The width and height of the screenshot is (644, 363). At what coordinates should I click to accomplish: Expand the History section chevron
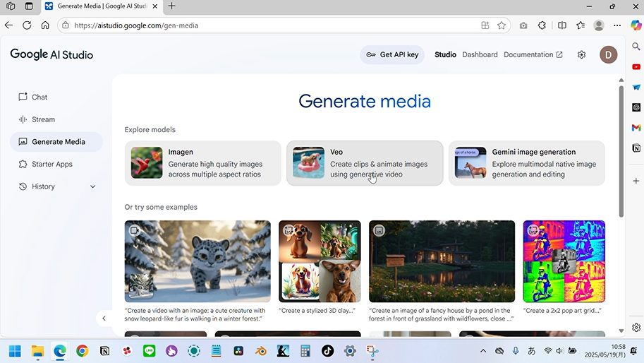(x=93, y=186)
